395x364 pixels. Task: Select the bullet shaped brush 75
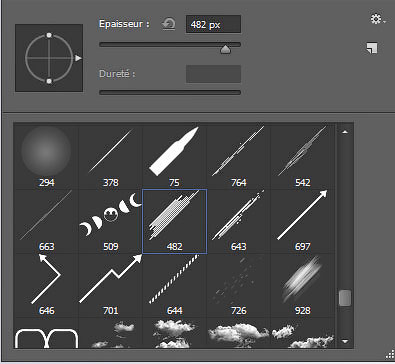(x=174, y=157)
